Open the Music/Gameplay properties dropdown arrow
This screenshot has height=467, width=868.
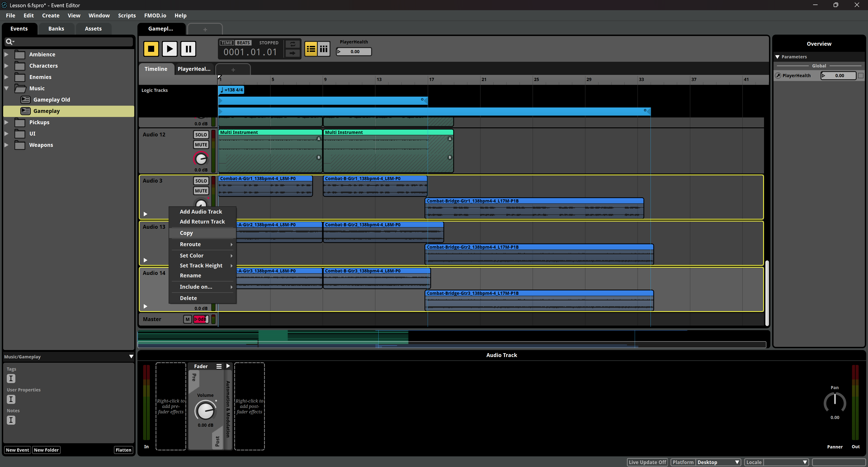coord(131,357)
